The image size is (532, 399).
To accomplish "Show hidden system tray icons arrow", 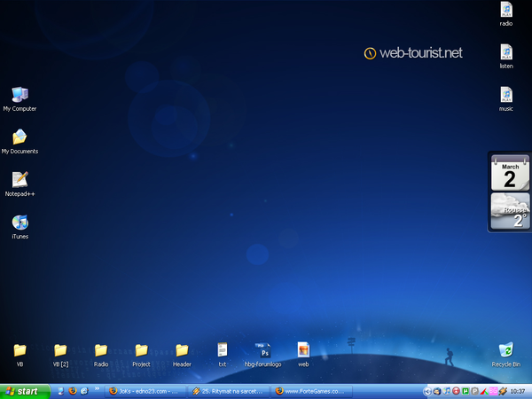I will click(427, 392).
